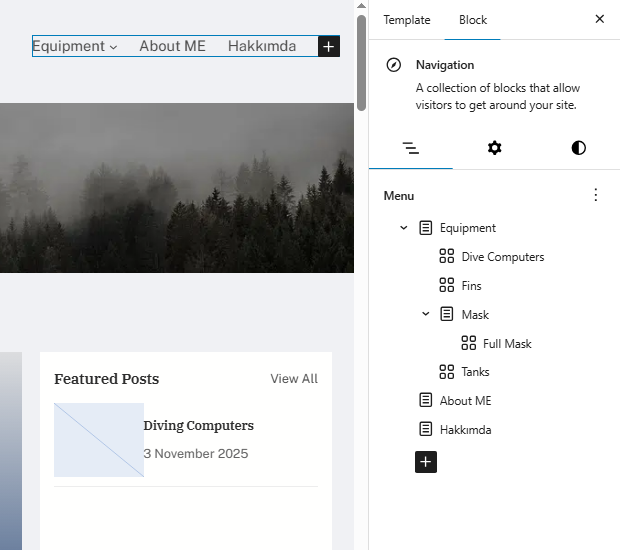Click the Diving Computers post thumbnail
The image size is (620, 550).
click(x=99, y=440)
